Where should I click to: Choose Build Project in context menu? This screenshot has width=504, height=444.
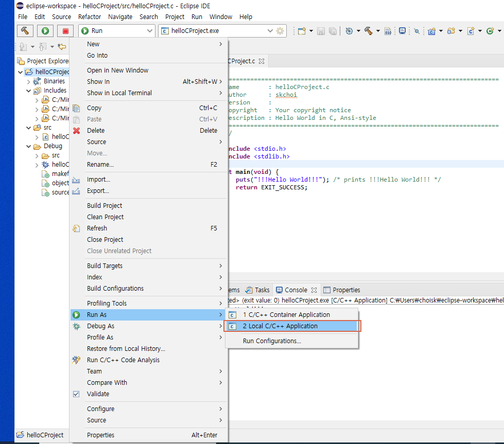pos(149,206)
